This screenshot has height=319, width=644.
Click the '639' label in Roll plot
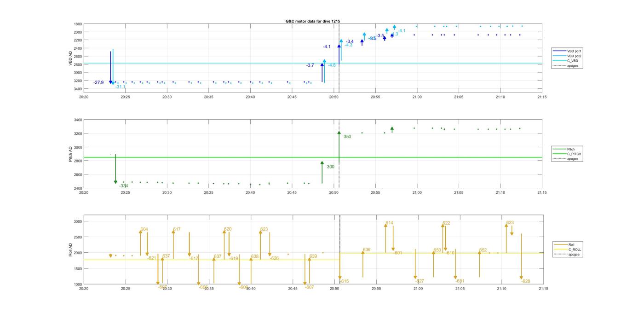(313, 256)
